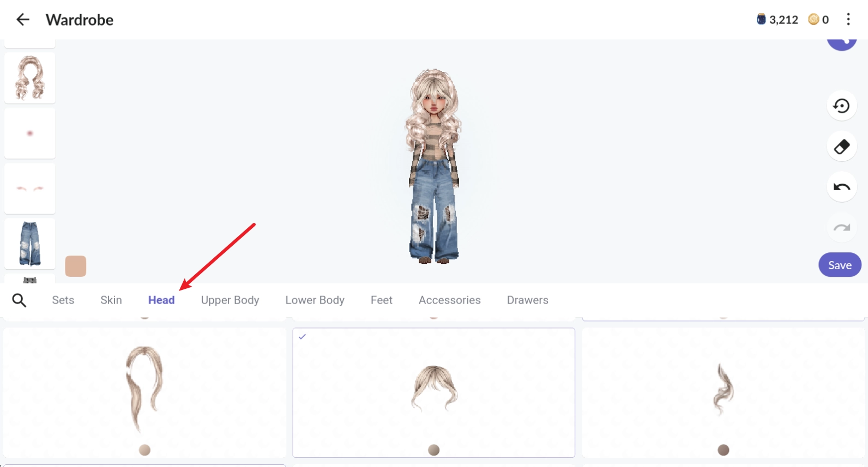Open the Accessories tab
The height and width of the screenshot is (467, 868).
point(449,300)
